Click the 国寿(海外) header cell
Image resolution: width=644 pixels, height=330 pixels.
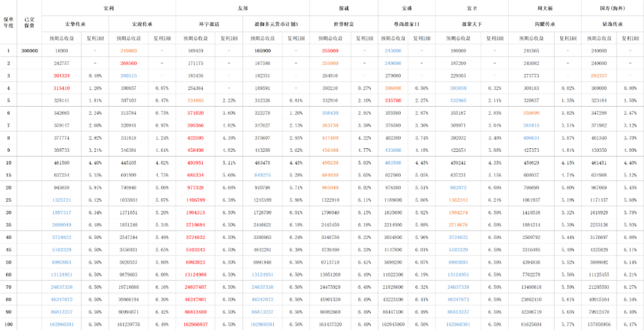[612, 8]
